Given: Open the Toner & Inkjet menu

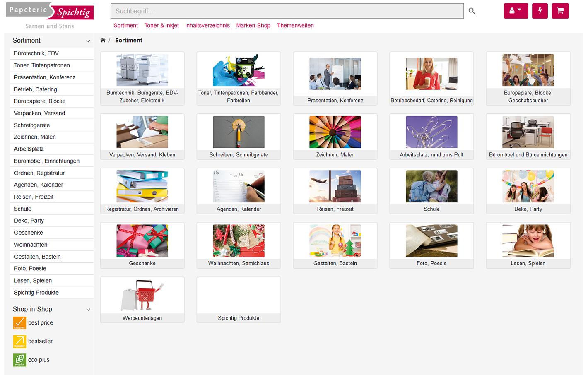Looking at the screenshot, I should click(x=161, y=26).
